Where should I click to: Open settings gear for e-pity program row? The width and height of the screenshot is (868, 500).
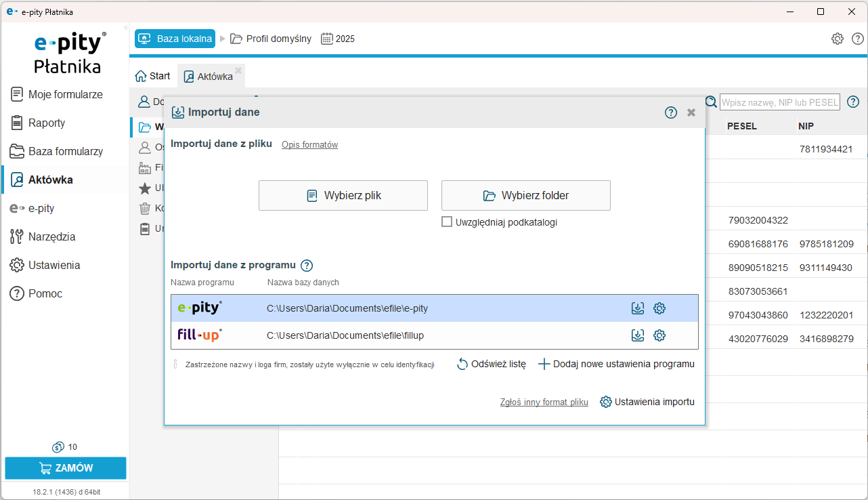pyautogui.click(x=659, y=308)
